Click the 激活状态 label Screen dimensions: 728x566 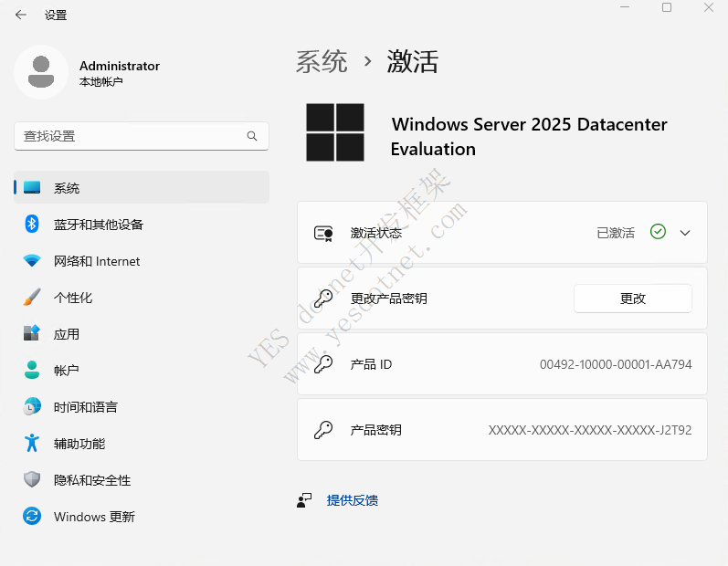[376, 233]
